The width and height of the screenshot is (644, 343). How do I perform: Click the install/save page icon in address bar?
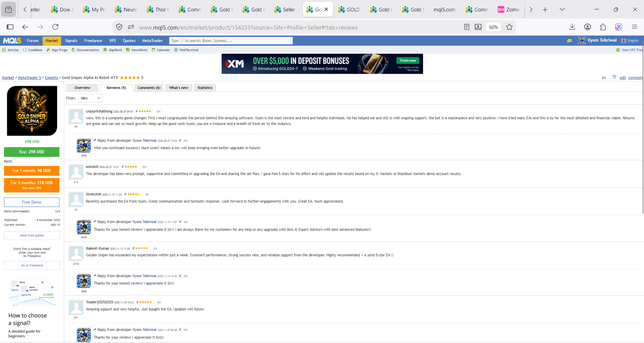[x=478, y=27]
